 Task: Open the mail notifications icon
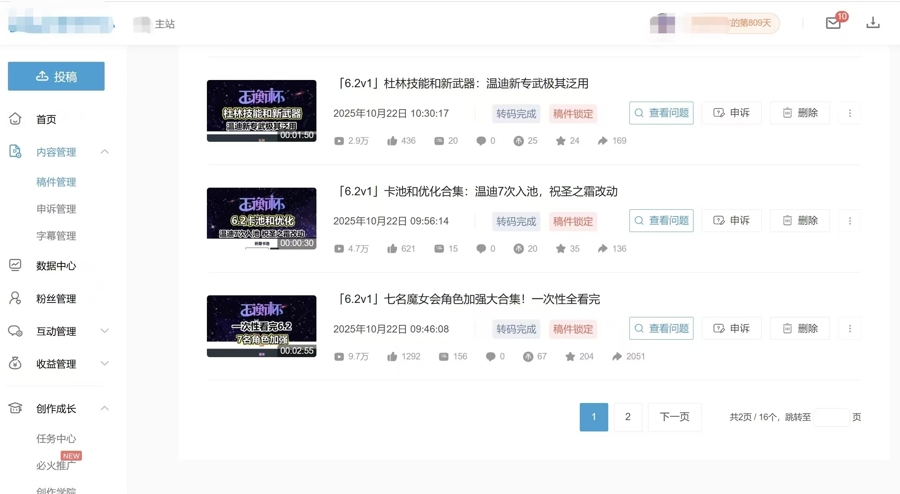(x=833, y=23)
